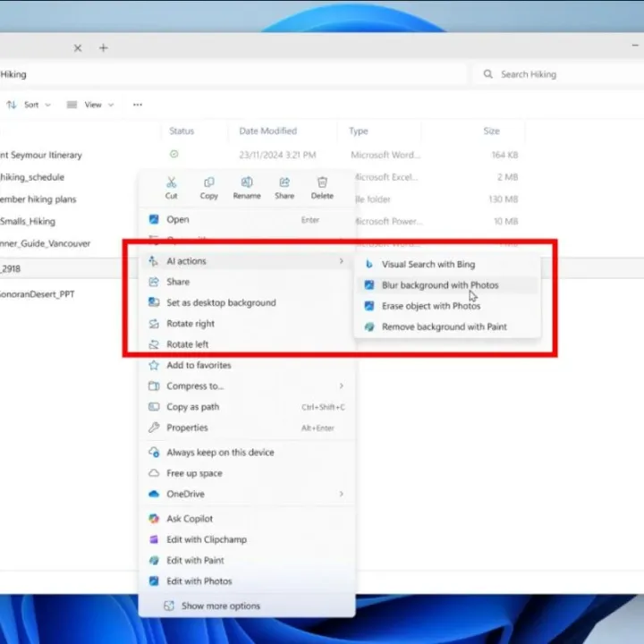Choose Visual Search with Bing
The image size is (644, 644).
[x=447, y=264]
